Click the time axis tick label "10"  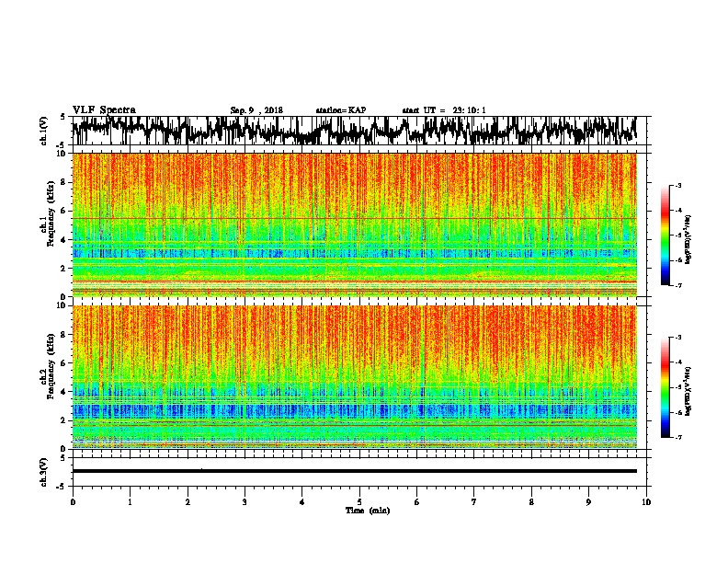(646, 502)
